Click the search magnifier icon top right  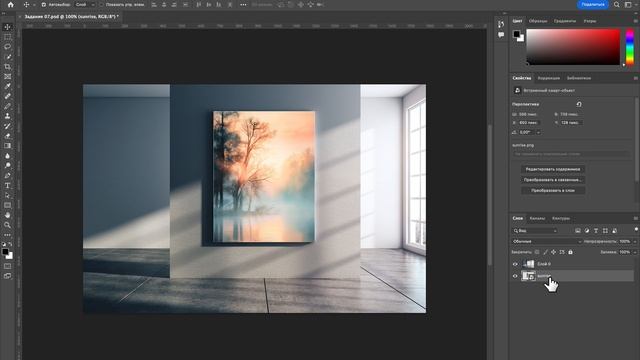(x=617, y=4)
